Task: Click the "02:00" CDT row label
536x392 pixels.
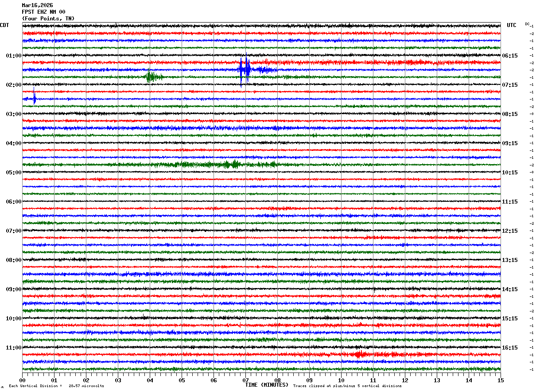Action: pyautogui.click(x=14, y=85)
